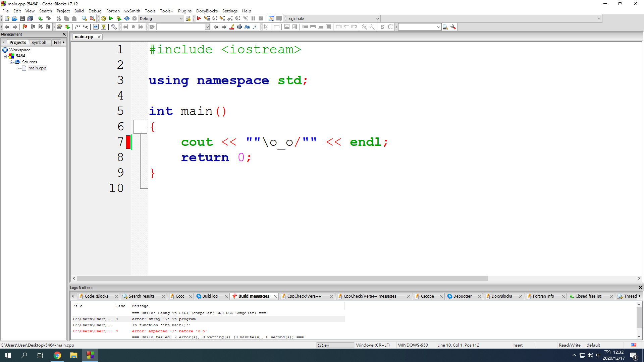Open the Plugins menu
The height and width of the screenshot is (362, 644).
[x=184, y=11]
